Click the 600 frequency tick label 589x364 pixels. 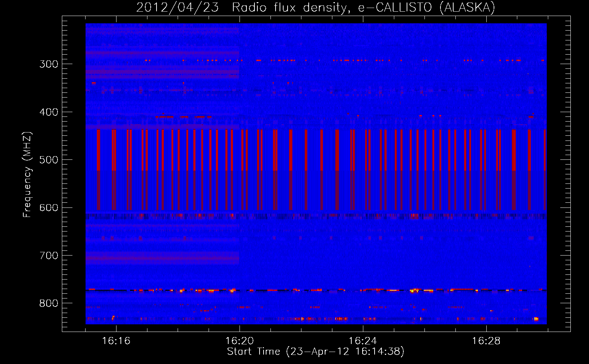pyautogui.click(x=49, y=208)
